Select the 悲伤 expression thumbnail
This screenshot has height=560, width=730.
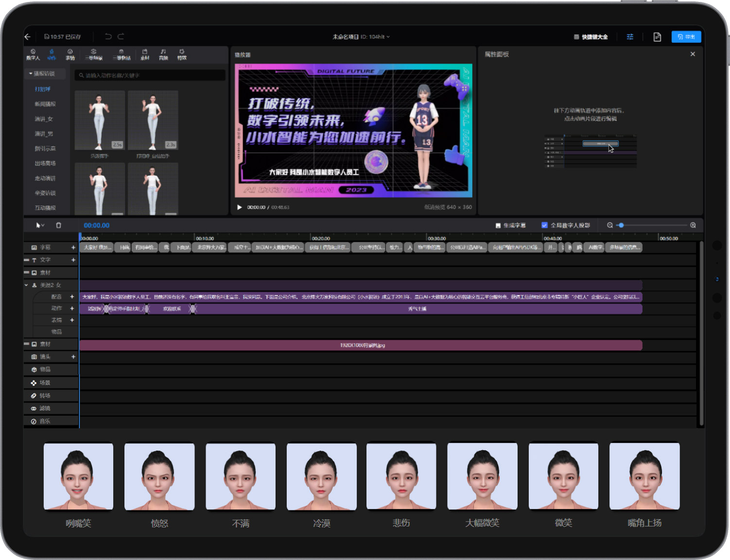(401, 475)
